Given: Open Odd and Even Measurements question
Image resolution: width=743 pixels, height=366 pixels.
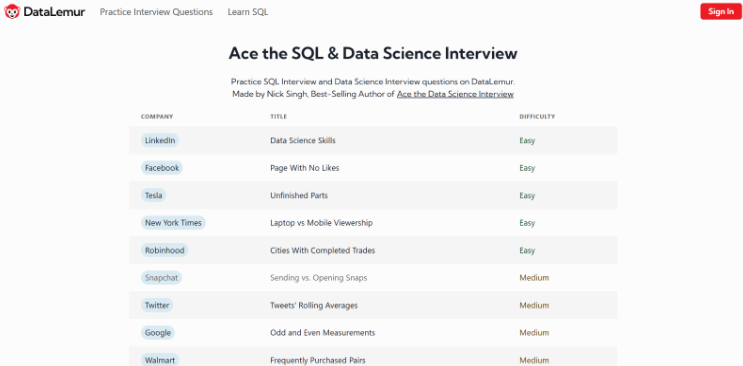Looking at the screenshot, I should tap(323, 333).
